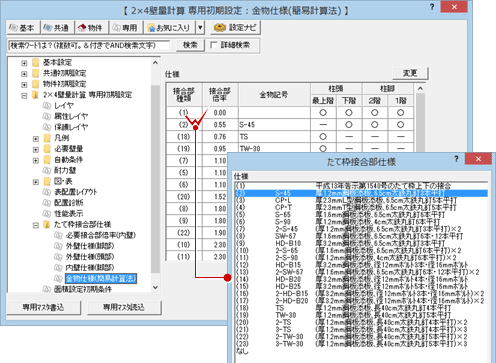
Task: Click the search keyword input field
Action: tap(89, 45)
